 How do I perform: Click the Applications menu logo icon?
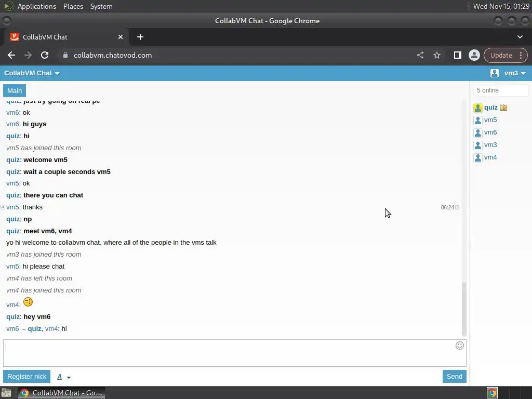point(8,6)
